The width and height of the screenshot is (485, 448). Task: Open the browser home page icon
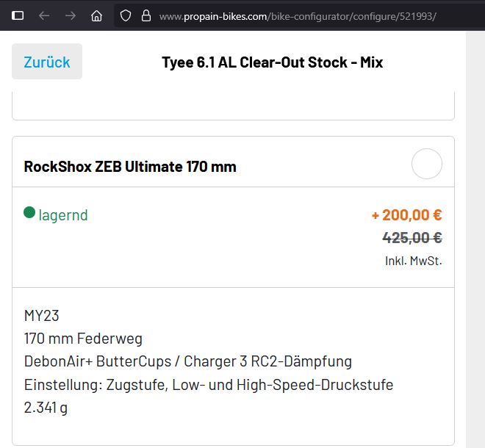(96, 15)
